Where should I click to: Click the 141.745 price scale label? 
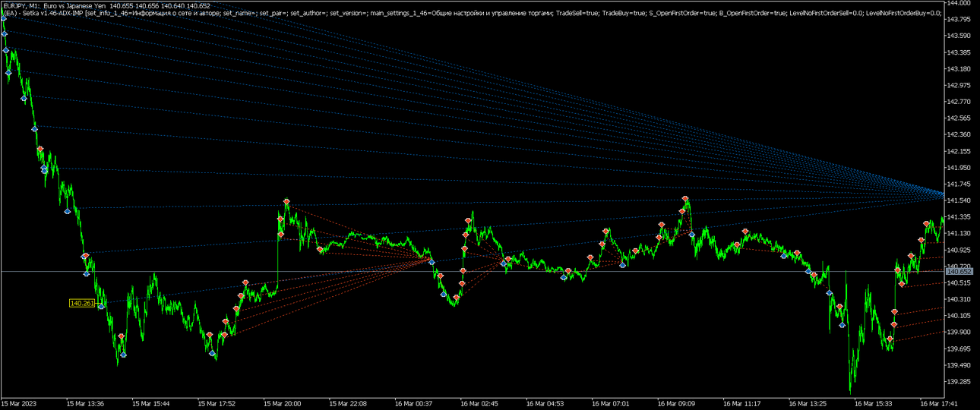959,184
